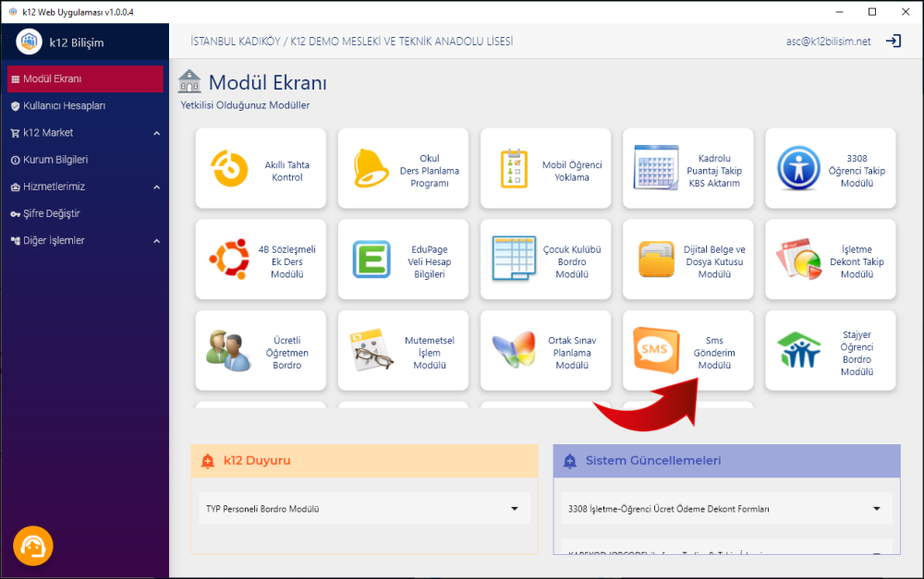Click the school name in the header
This screenshot has width=924, height=579.
(x=352, y=42)
